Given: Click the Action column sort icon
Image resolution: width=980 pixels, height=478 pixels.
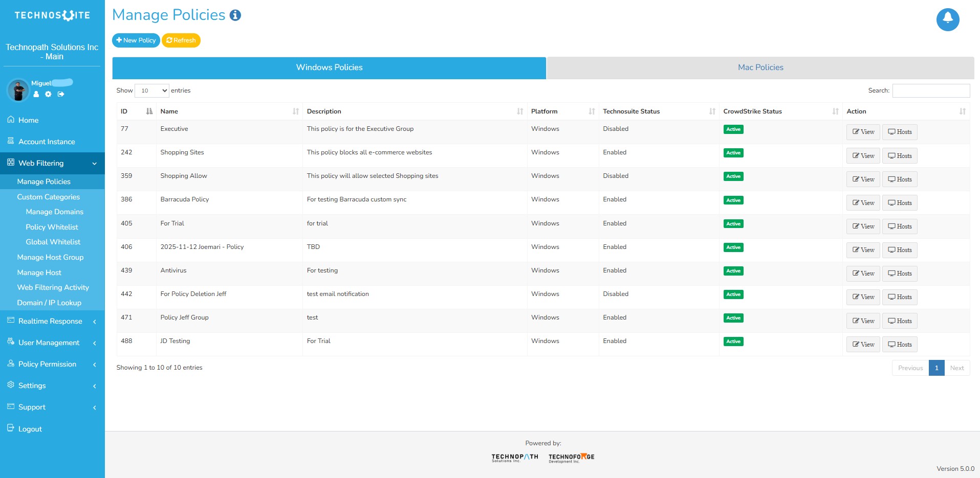Looking at the screenshot, I should 963,111.
